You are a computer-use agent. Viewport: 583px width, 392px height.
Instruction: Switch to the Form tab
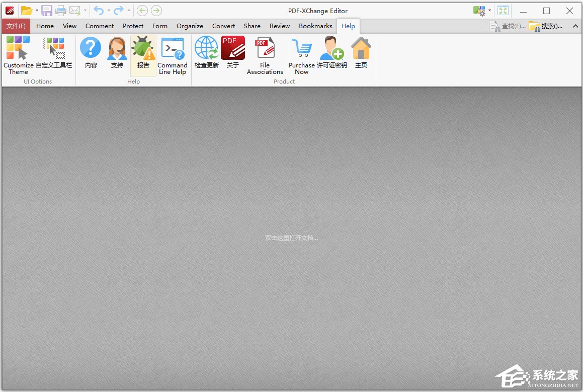(160, 26)
